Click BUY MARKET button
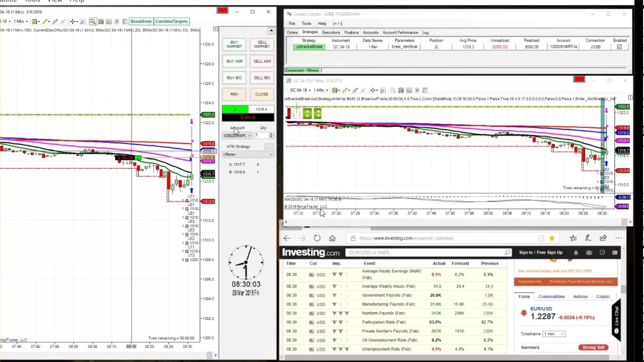644x362 pixels. pyautogui.click(x=234, y=44)
